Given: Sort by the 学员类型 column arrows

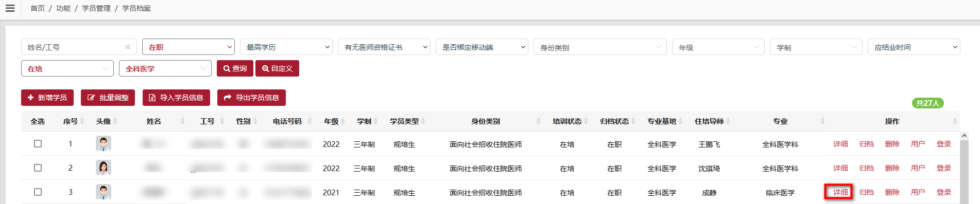Looking at the screenshot, I should coord(423,121).
